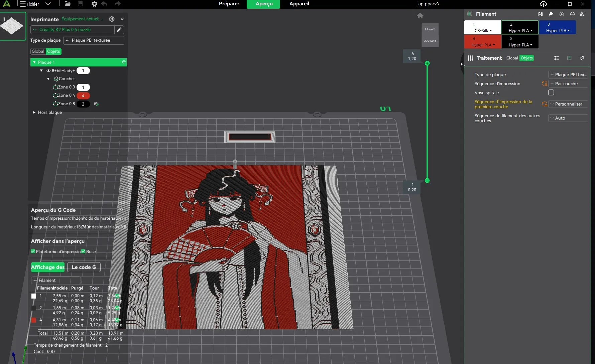Open the Fichier menu
Screen dimensions: 595x364
click(x=29, y=4)
